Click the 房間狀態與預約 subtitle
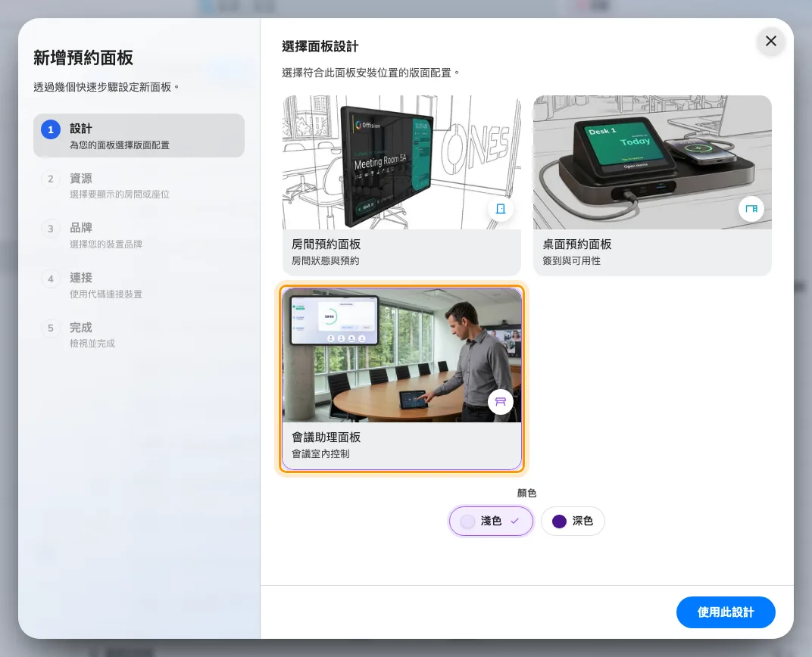The height and width of the screenshot is (657, 812). (325, 260)
